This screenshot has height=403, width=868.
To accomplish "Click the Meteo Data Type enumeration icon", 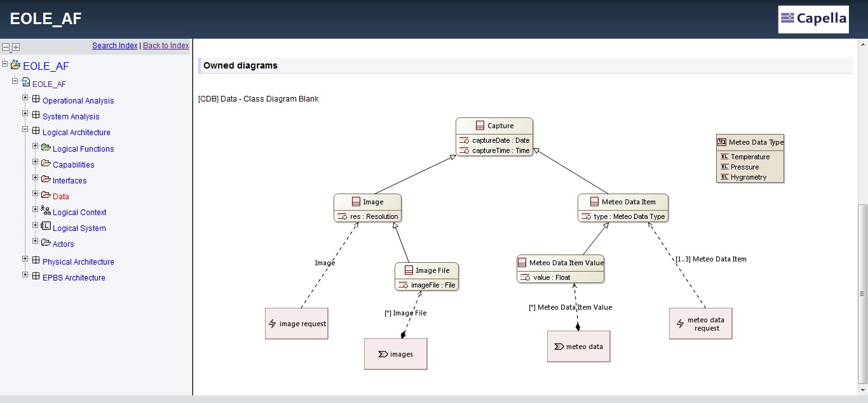I will pos(722,142).
